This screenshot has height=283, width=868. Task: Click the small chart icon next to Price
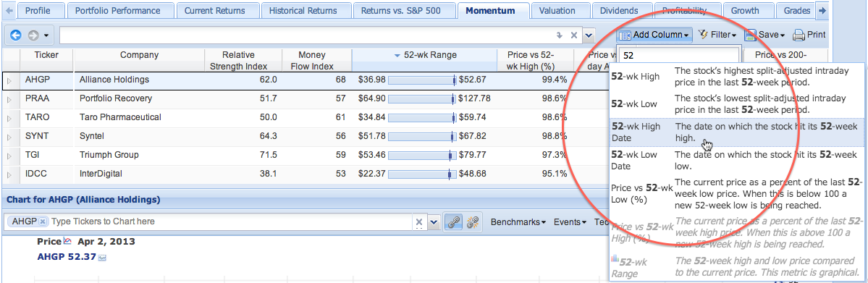[68, 242]
